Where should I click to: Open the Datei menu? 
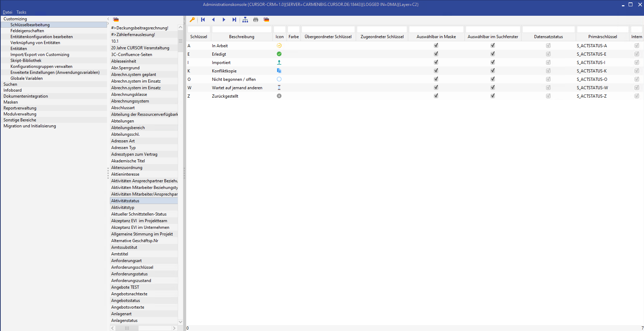pyautogui.click(x=7, y=12)
